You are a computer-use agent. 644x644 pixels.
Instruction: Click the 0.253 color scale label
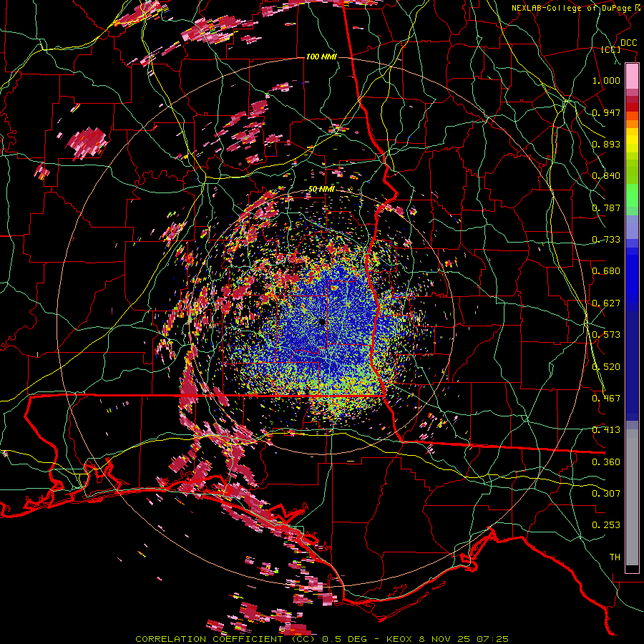coord(606,525)
